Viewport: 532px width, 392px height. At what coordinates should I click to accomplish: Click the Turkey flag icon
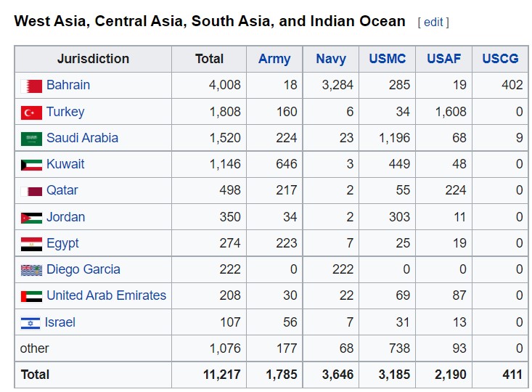point(31,113)
